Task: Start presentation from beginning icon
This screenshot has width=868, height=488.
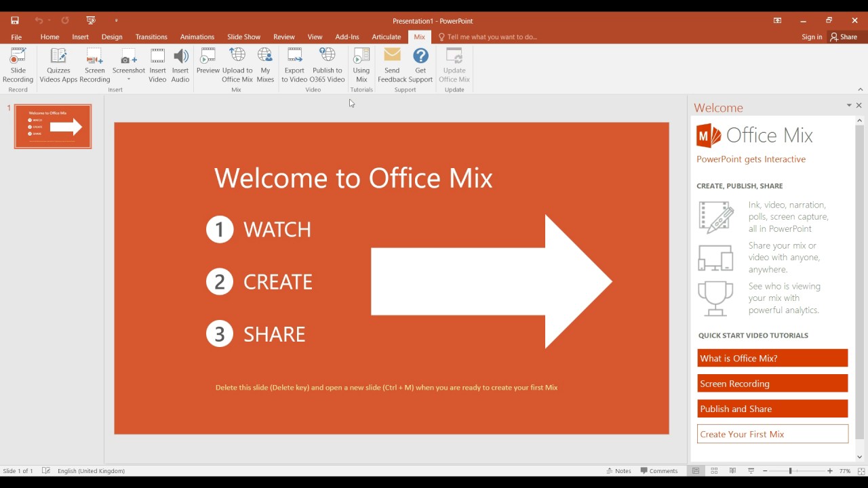Action: click(91, 21)
